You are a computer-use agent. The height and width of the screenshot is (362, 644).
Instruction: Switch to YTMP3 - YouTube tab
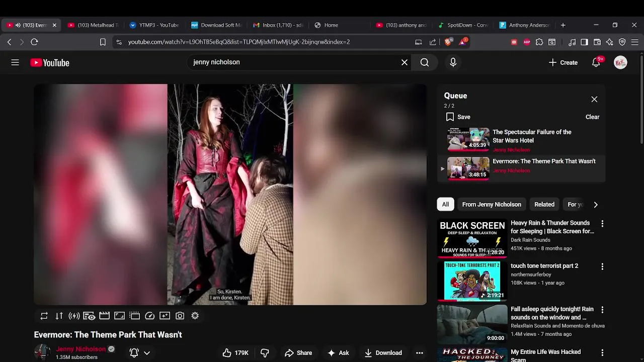pos(154,25)
